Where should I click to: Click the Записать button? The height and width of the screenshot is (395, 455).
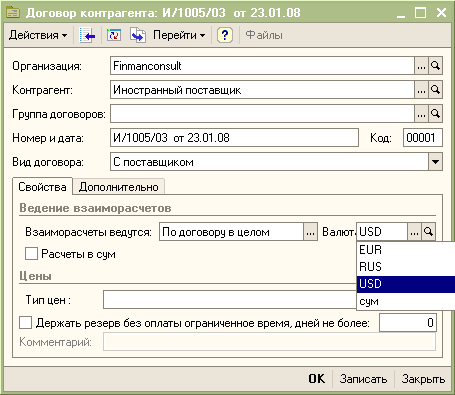coord(363,379)
